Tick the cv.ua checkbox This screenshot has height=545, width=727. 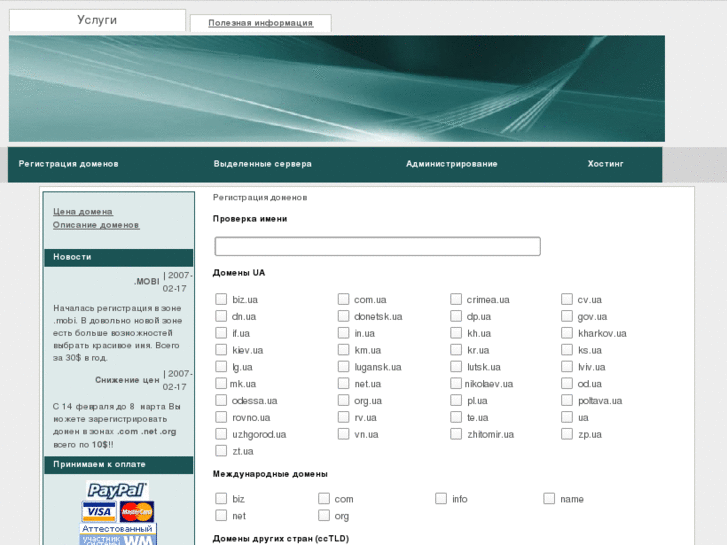coord(567,299)
